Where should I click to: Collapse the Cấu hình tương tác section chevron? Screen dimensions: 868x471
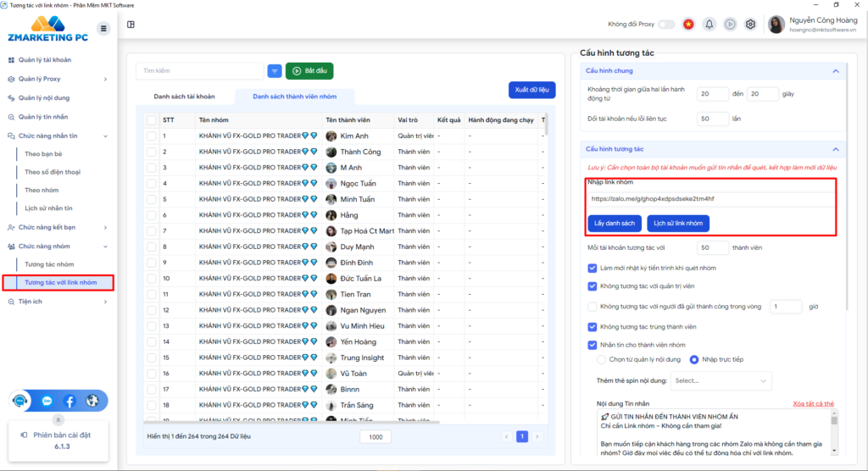[x=835, y=149]
